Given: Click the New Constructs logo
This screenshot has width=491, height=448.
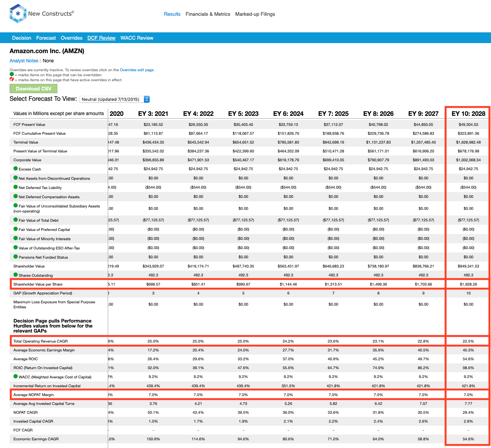Looking at the screenshot, I should click(x=42, y=13).
